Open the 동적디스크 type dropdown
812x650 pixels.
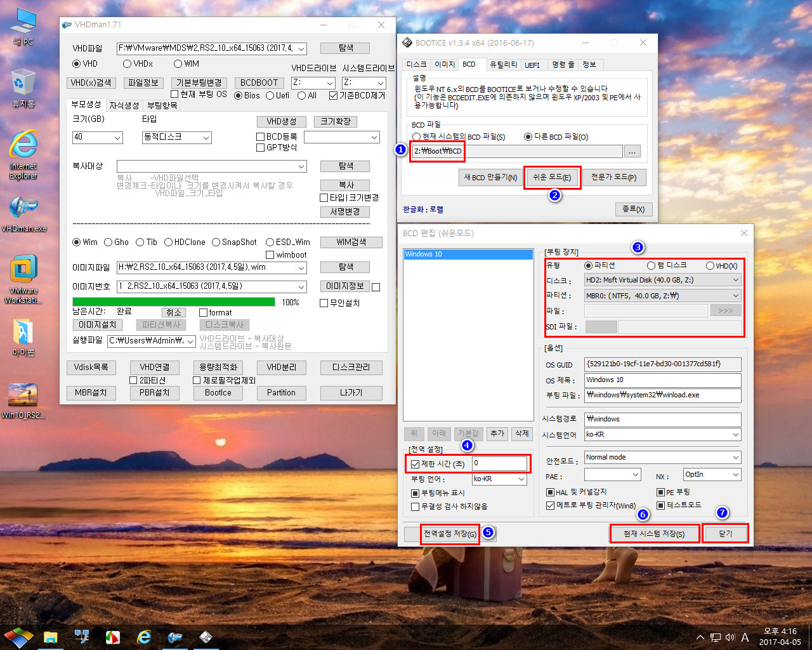coord(206,137)
